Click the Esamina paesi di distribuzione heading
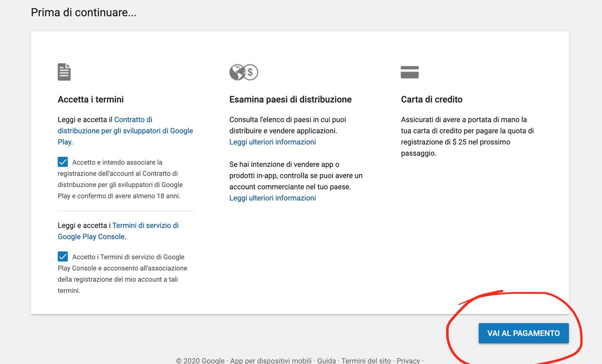 (x=290, y=99)
